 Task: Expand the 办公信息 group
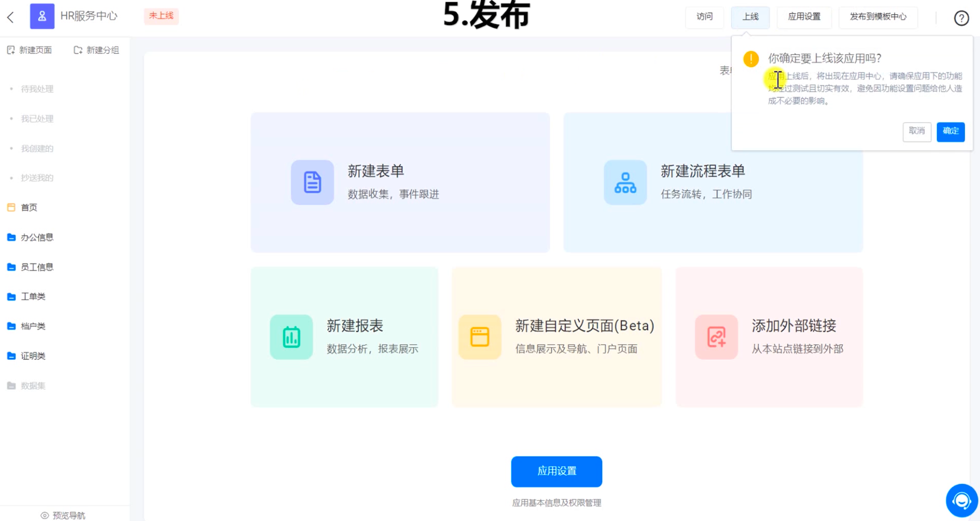tap(37, 237)
